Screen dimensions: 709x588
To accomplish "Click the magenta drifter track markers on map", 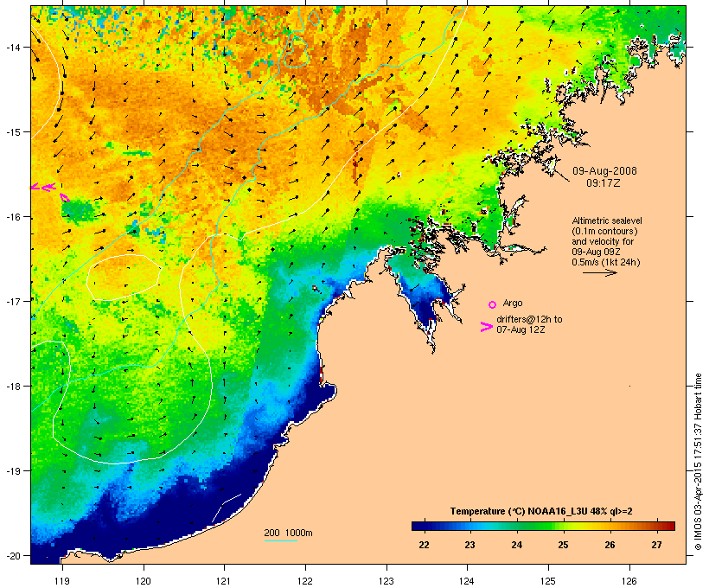I will (x=50, y=192).
